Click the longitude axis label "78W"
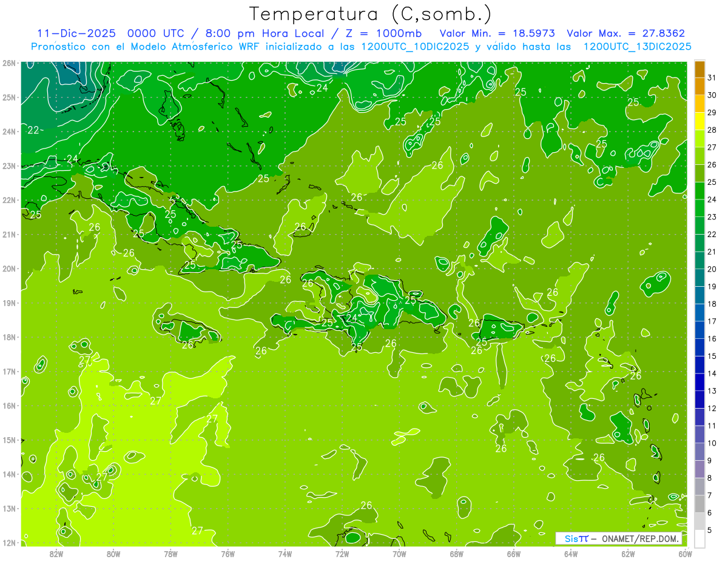 [170, 554]
